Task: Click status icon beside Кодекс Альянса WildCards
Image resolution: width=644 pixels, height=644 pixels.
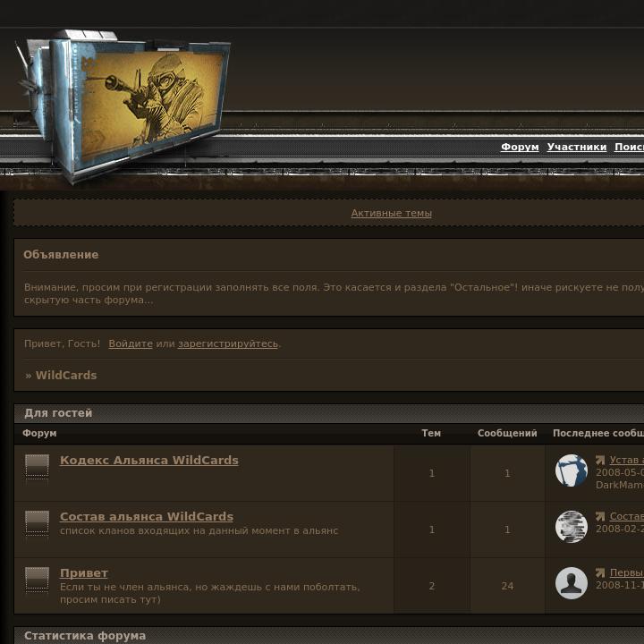Action: point(37,467)
